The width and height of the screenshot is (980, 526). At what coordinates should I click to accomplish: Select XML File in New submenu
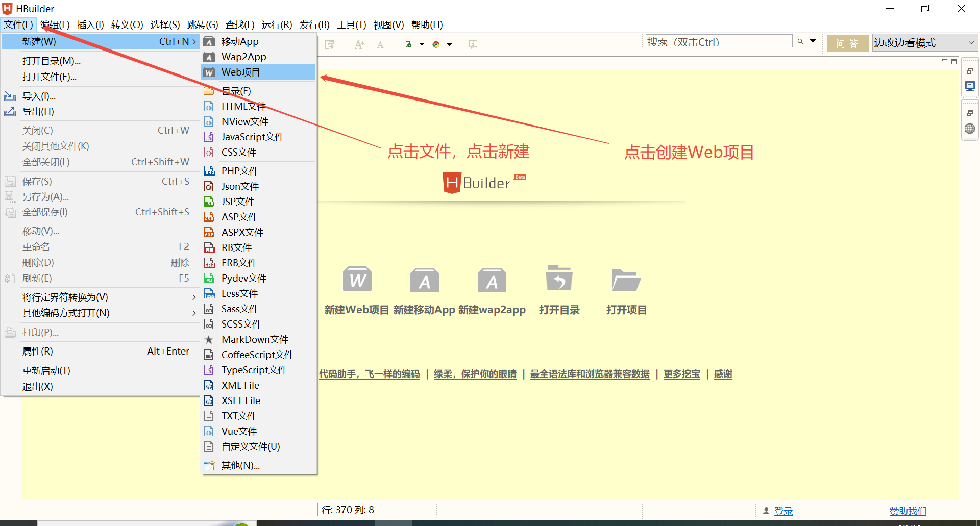point(259,385)
